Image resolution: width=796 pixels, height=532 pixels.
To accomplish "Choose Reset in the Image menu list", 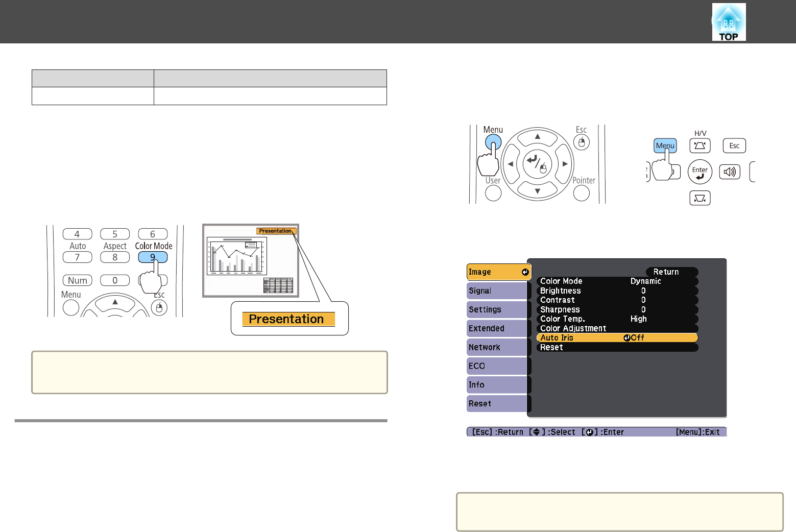I will (x=617, y=347).
